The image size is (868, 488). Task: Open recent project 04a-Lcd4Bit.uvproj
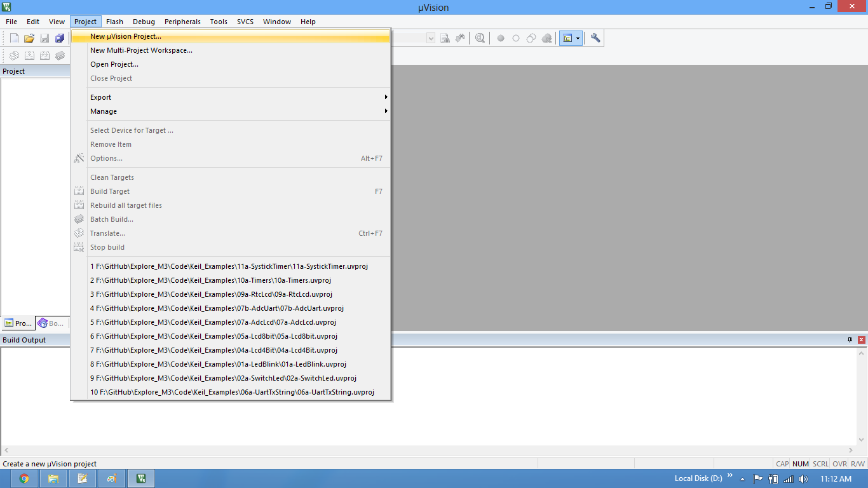(230, 350)
